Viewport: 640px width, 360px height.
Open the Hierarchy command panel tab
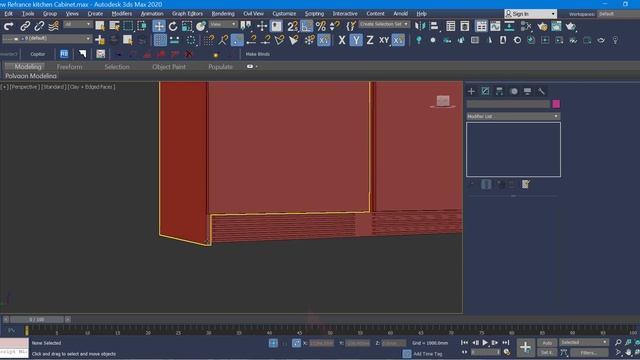click(x=499, y=91)
